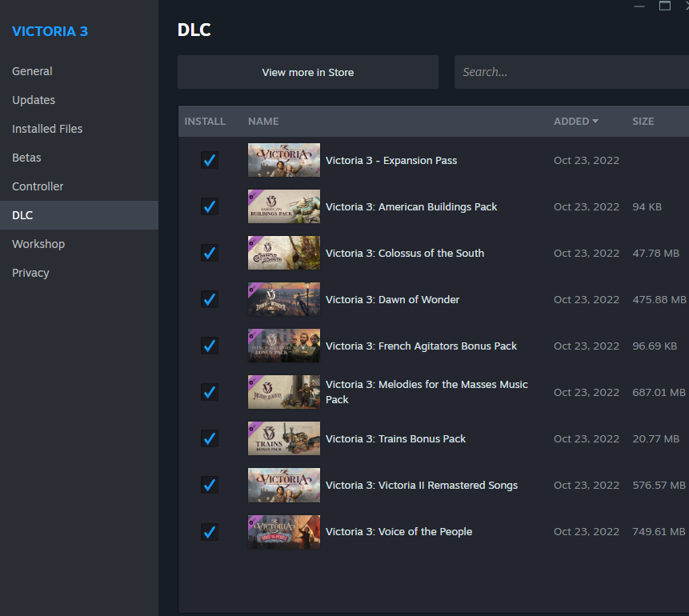Select 'Victoria 3: Trains Bonus Pack' name
The image size is (689, 616).
pyautogui.click(x=395, y=439)
